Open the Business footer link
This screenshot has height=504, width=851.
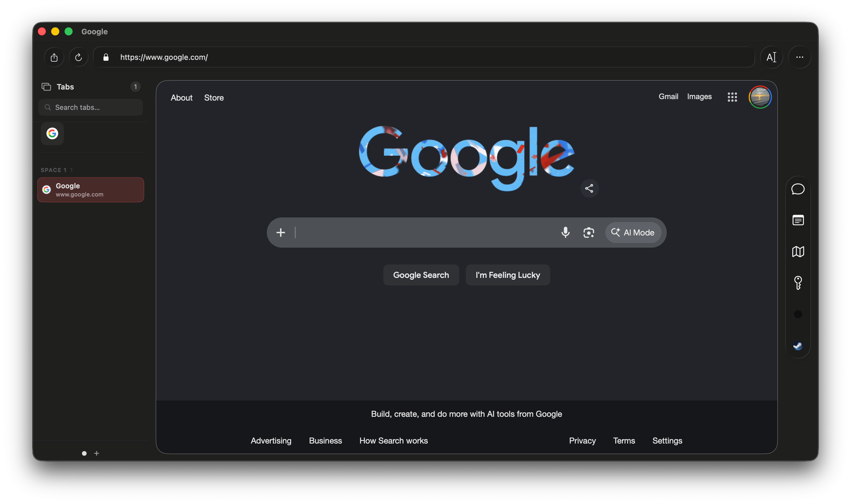pyautogui.click(x=325, y=440)
